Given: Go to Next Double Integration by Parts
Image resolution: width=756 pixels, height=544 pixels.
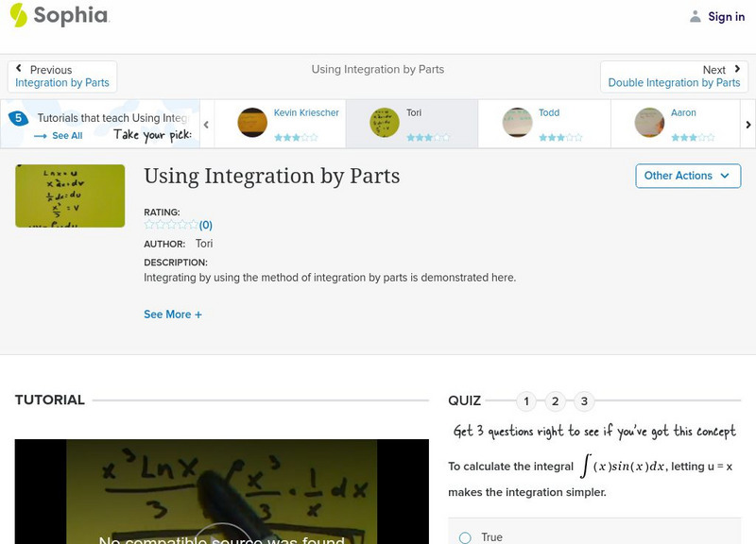Looking at the screenshot, I should [675, 76].
